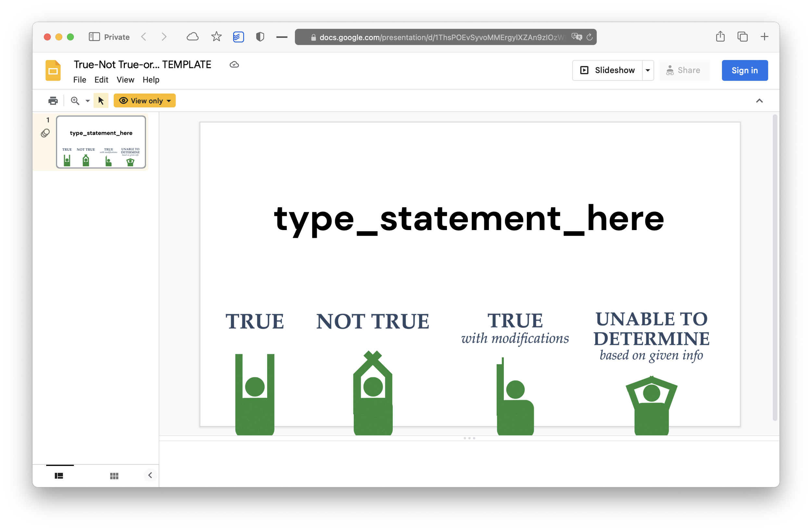Switch to filmstrip view

[x=59, y=476]
